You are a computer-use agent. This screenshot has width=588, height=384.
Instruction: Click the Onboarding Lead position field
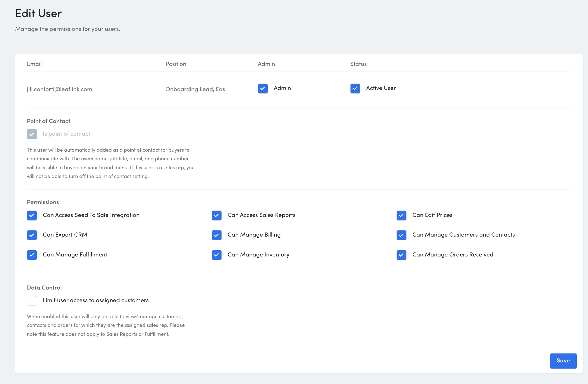(195, 89)
